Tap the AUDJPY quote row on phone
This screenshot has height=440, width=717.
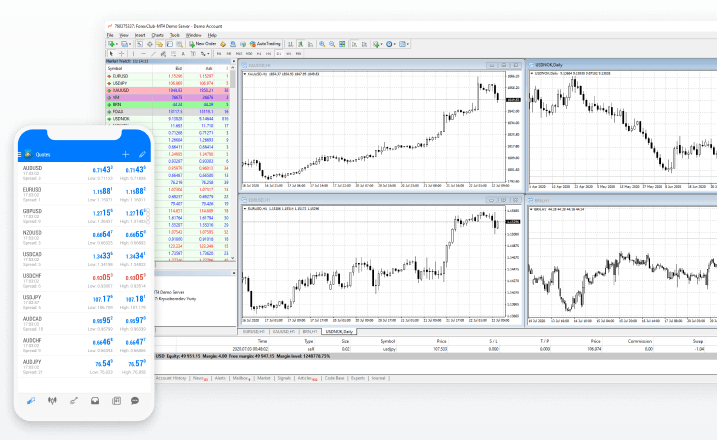[x=85, y=366]
